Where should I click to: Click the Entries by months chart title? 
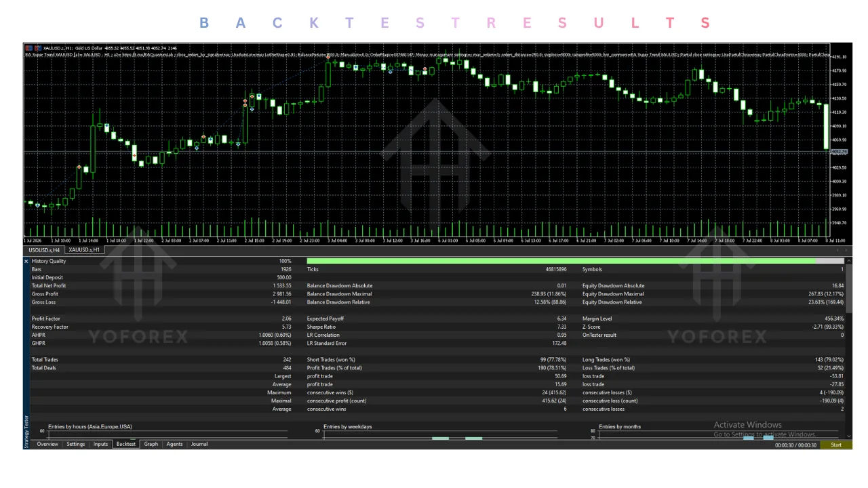(620, 427)
